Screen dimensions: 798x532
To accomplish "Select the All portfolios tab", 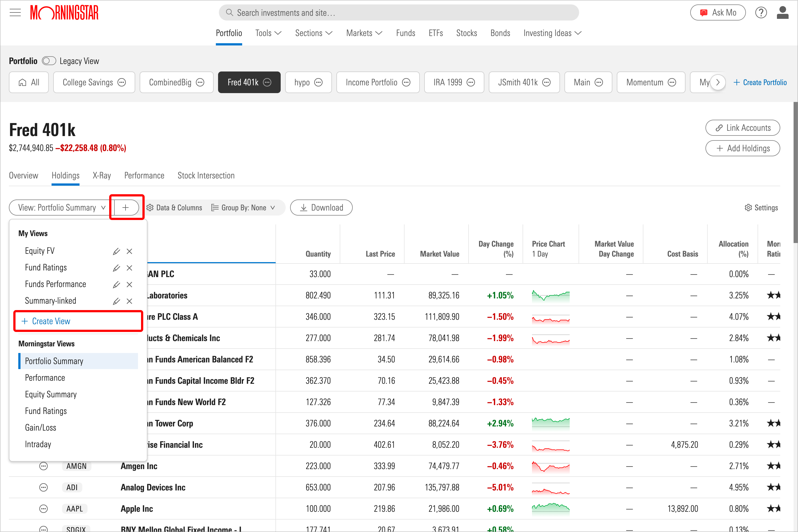I will coord(29,83).
